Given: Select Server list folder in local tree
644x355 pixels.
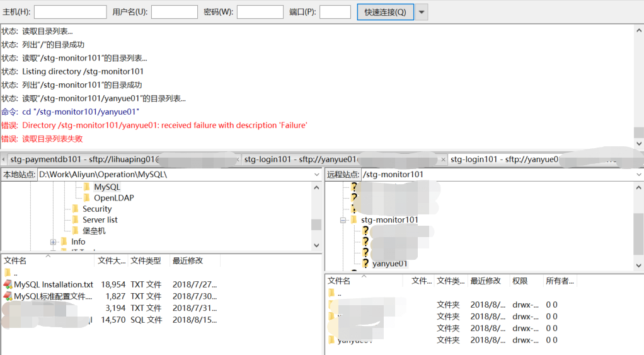Looking at the screenshot, I should coord(100,220).
